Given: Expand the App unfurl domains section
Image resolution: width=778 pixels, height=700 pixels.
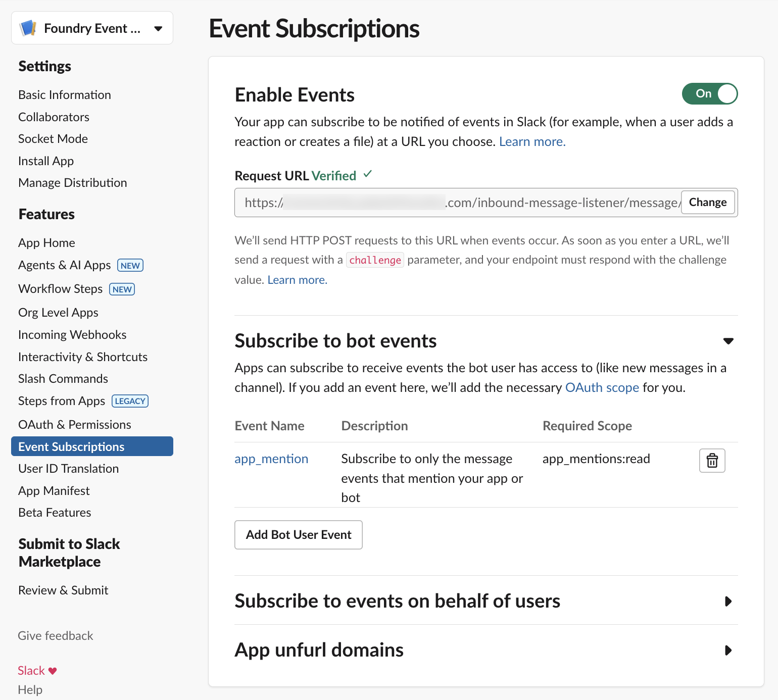Looking at the screenshot, I should tap(728, 650).
